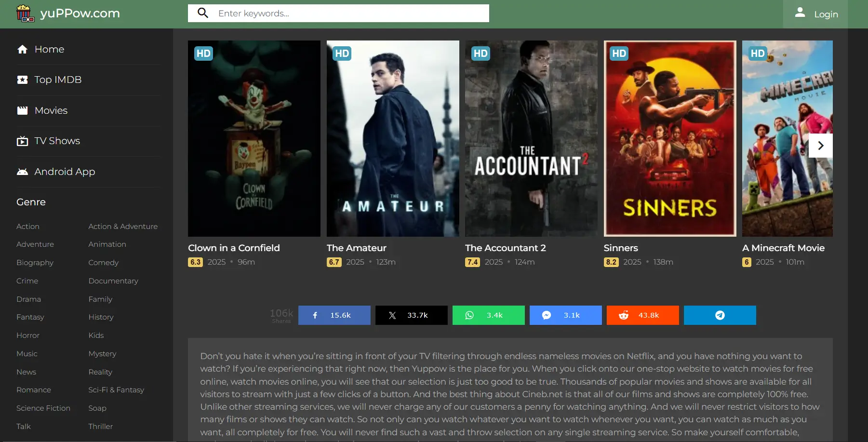This screenshot has height=442, width=868.
Task: Click HD badge on The Amateur poster
Action: pyautogui.click(x=342, y=54)
